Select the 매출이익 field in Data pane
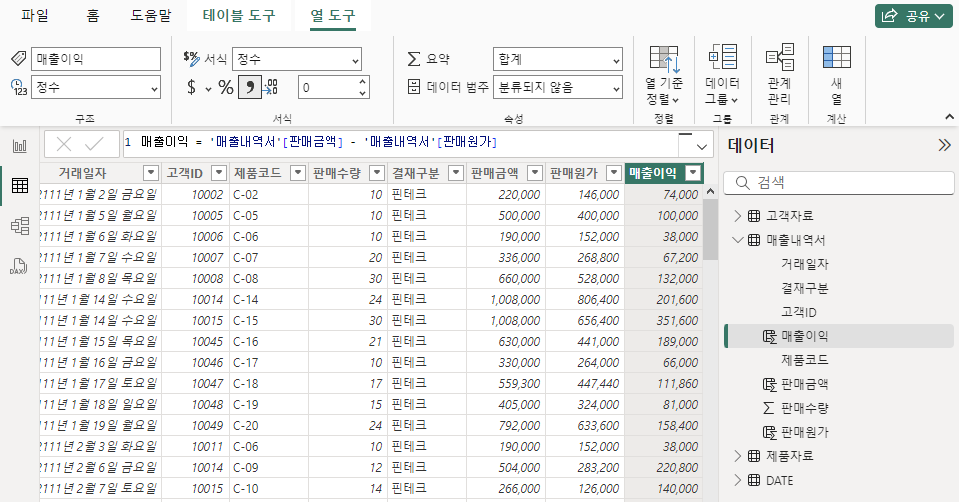Image resolution: width=959 pixels, height=502 pixels. pyautogui.click(x=839, y=336)
